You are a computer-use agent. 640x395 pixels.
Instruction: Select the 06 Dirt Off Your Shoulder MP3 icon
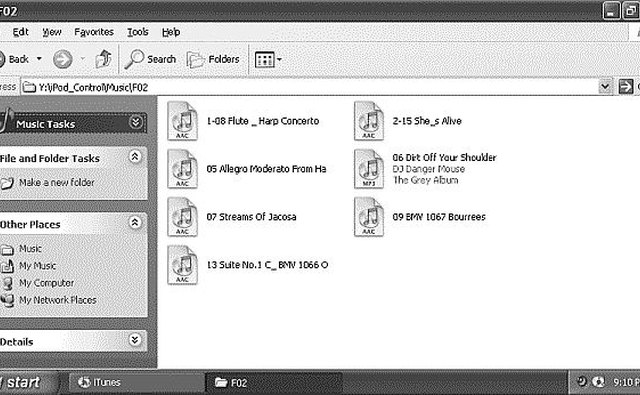pos(369,169)
